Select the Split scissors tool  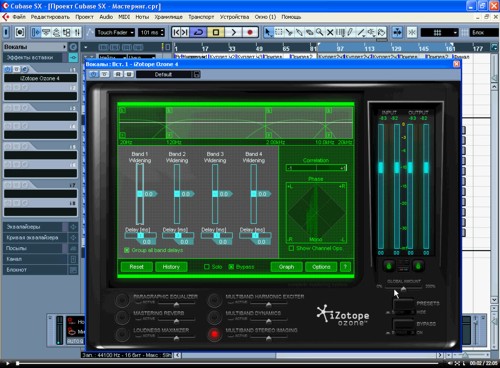tap(289, 32)
